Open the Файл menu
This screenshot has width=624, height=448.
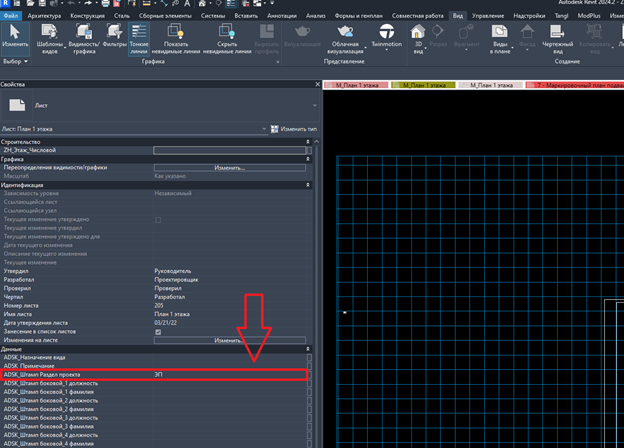[11, 16]
